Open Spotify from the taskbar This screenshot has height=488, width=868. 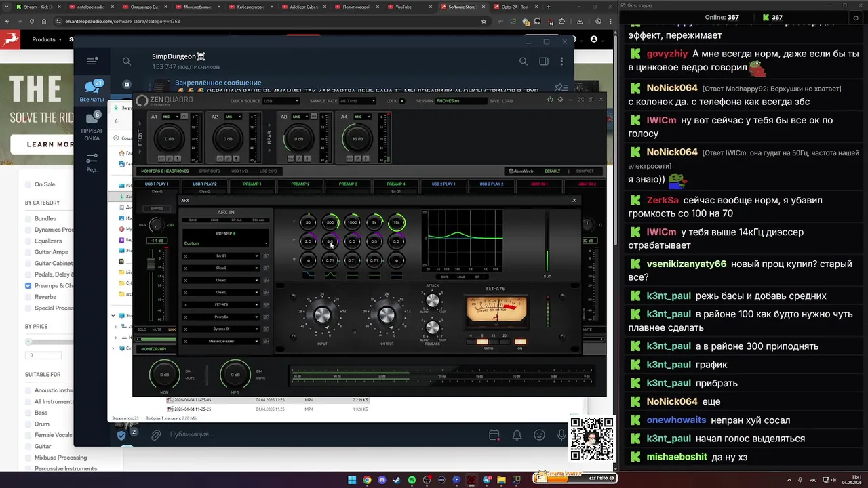[412, 480]
